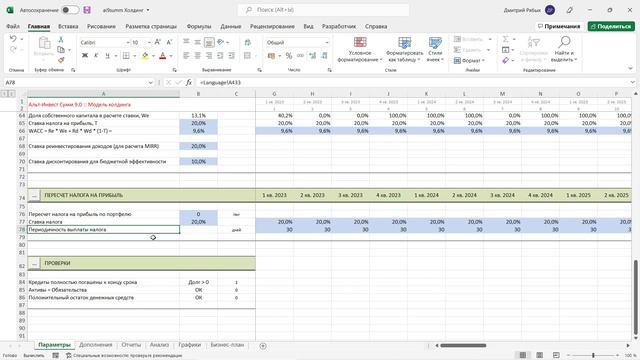
Task: Click the Поделиться button
Action: coord(611,26)
